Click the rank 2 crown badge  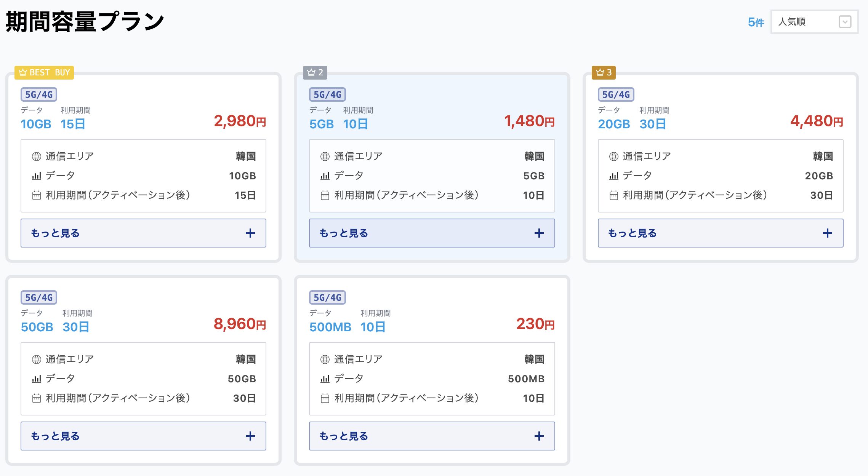tap(315, 72)
